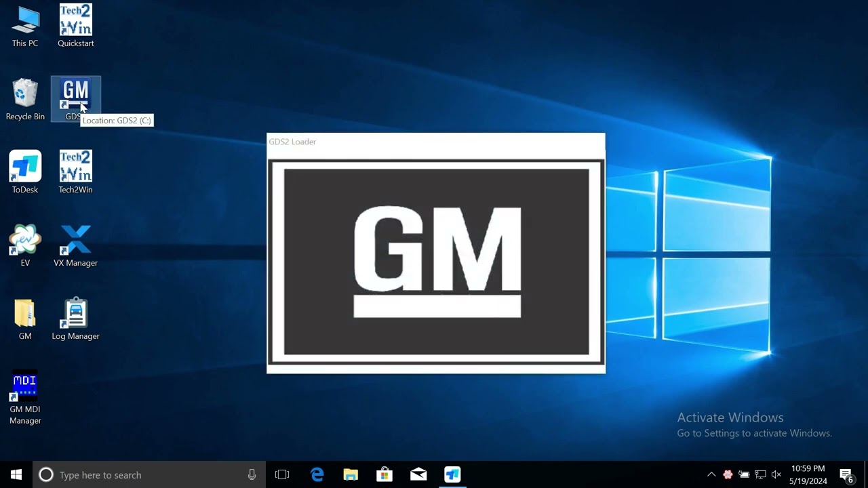Click the muted volume icon
868x488 pixels.
point(776,474)
